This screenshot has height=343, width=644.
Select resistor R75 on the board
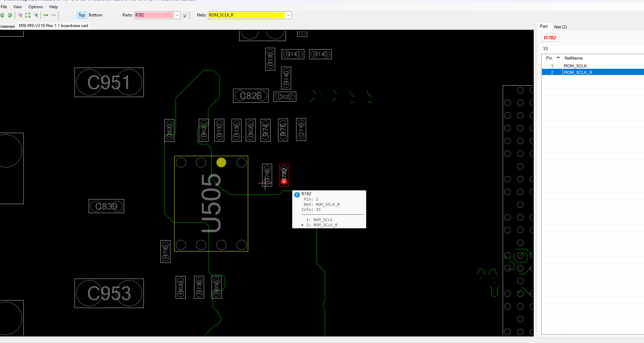[283, 130]
